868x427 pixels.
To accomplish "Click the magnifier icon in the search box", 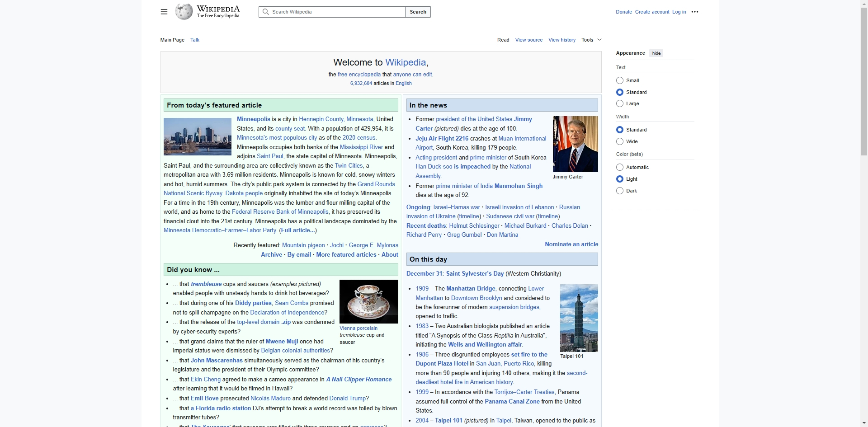I will point(266,12).
